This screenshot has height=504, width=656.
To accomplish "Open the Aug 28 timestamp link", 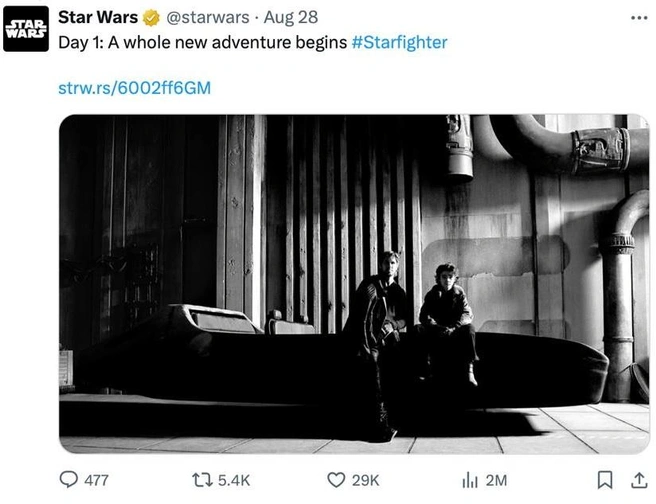I will (x=291, y=18).
